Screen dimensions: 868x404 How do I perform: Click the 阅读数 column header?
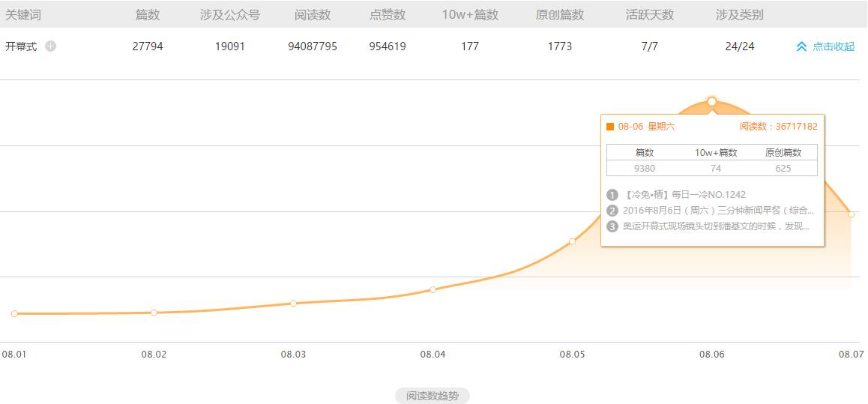coord(313,15)
